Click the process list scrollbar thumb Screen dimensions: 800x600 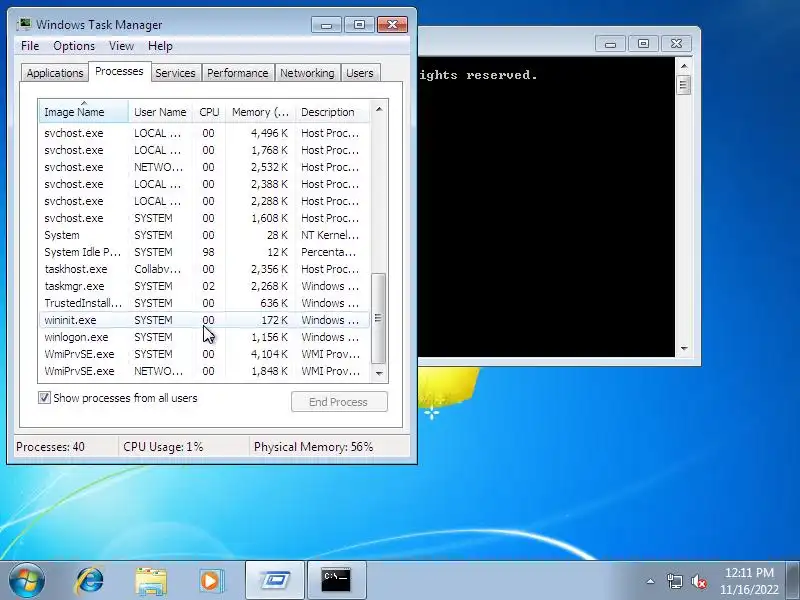coord(378,318)
